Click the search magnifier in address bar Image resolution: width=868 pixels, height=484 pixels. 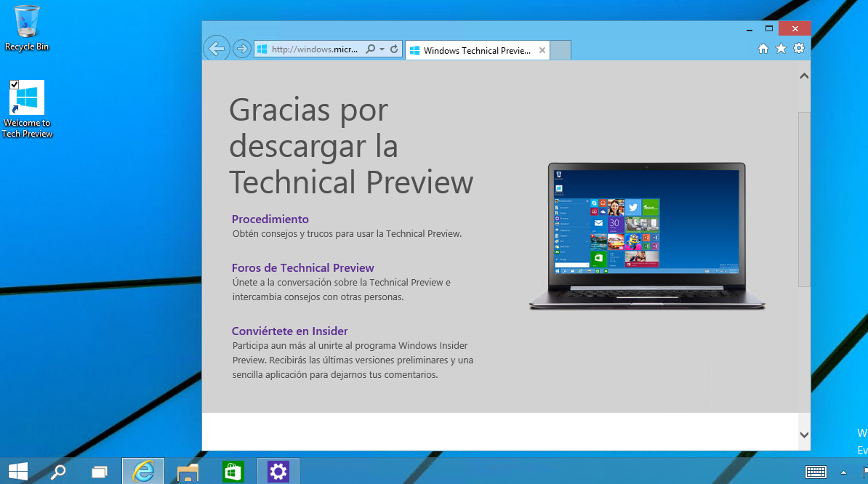coord(370,49)
